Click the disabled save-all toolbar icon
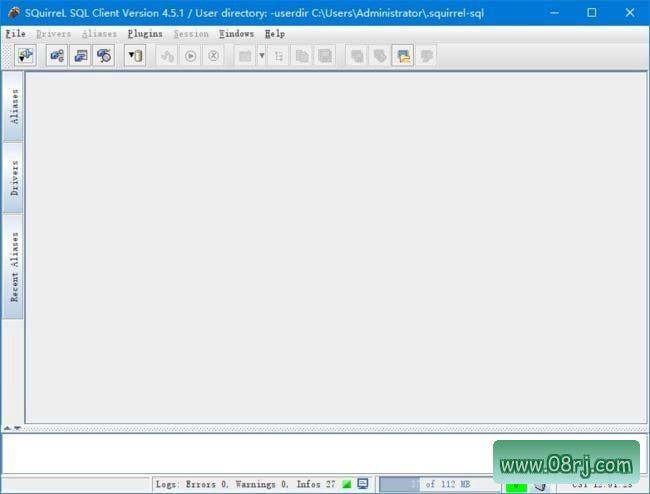 (x=325, y=56)
